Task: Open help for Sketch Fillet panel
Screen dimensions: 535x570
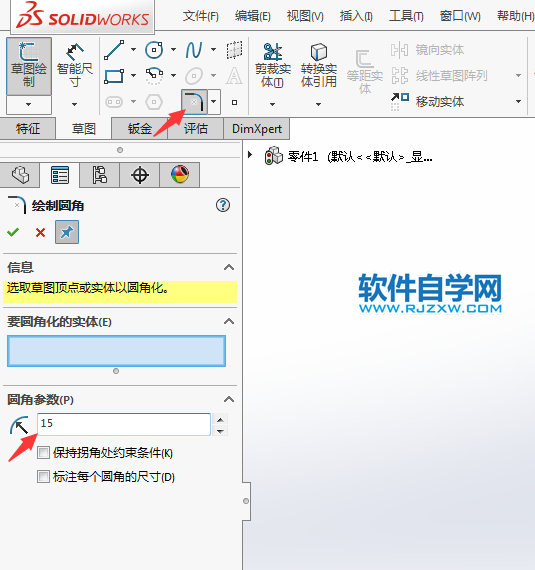Action: pyautogui.click(x=223, y=205)
